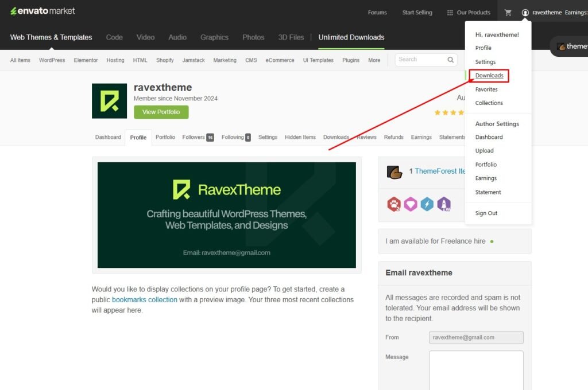This screenshot has height=390, width=588.
Task: Click the red paw badge
Action: 394,204
